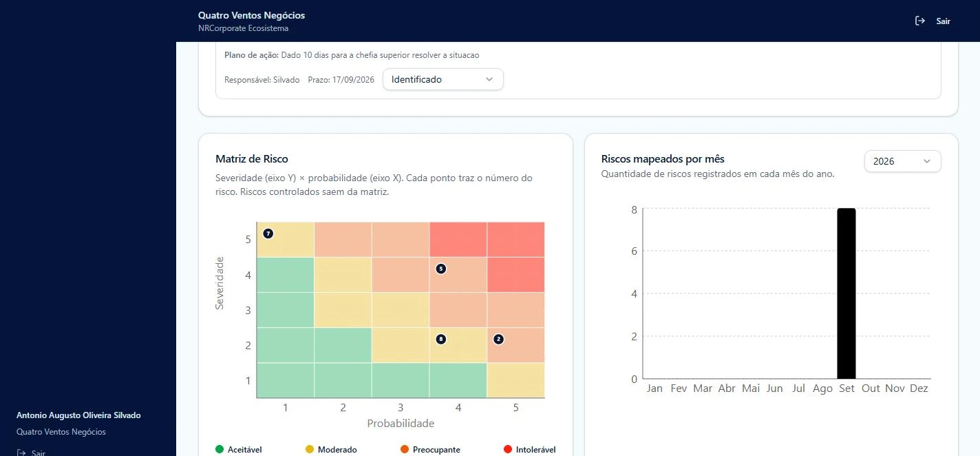The width and height of the screenshot is (980, 456).
Task: Click the sidebar logout icon at bottom left
Action: tap(21, 453)
